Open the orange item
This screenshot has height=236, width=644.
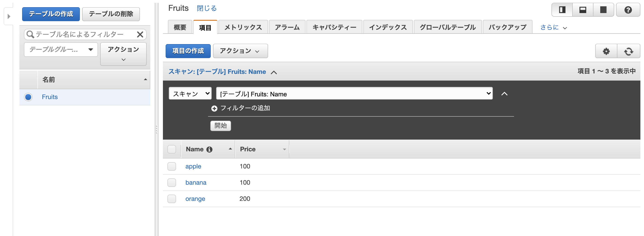pos(195,199)
